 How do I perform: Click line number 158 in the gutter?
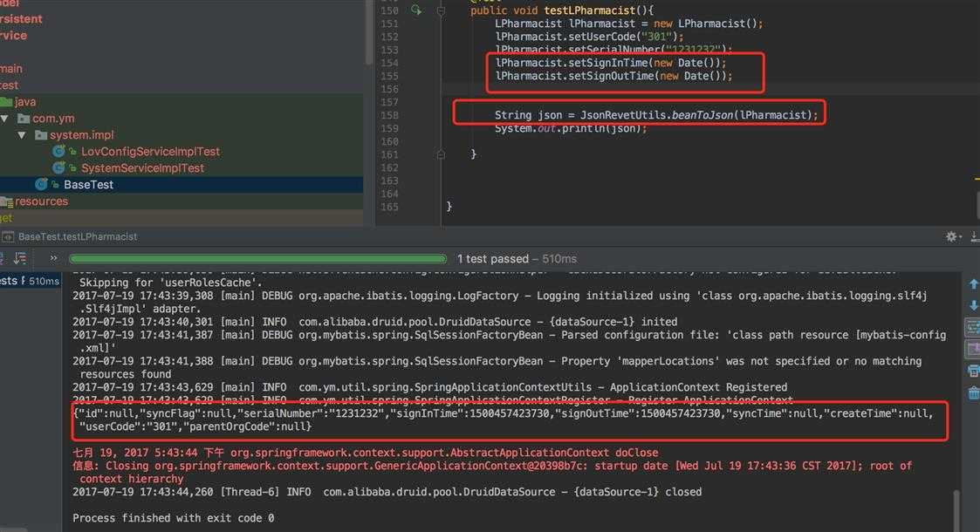pyautogui.click(x=389, y=115)
